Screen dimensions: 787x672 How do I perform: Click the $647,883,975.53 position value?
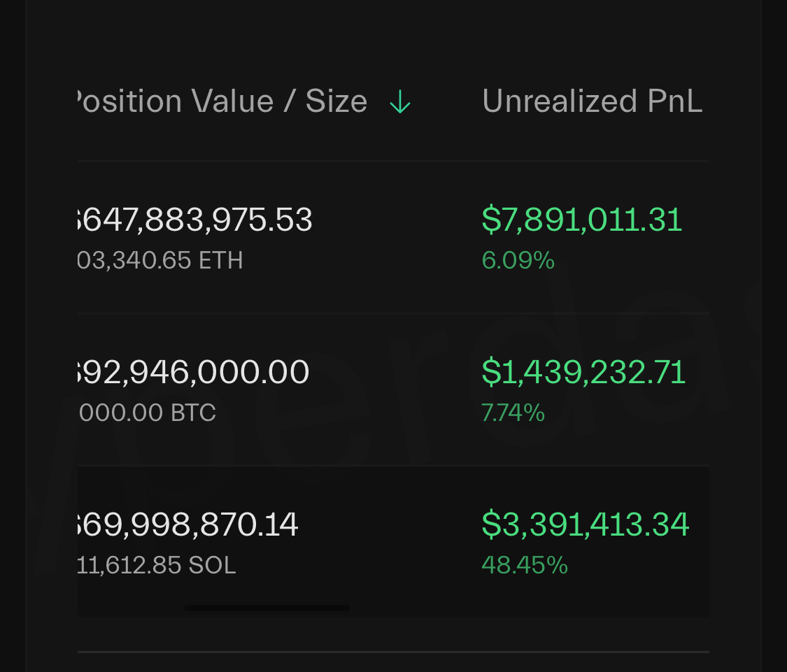coord(194,220)
